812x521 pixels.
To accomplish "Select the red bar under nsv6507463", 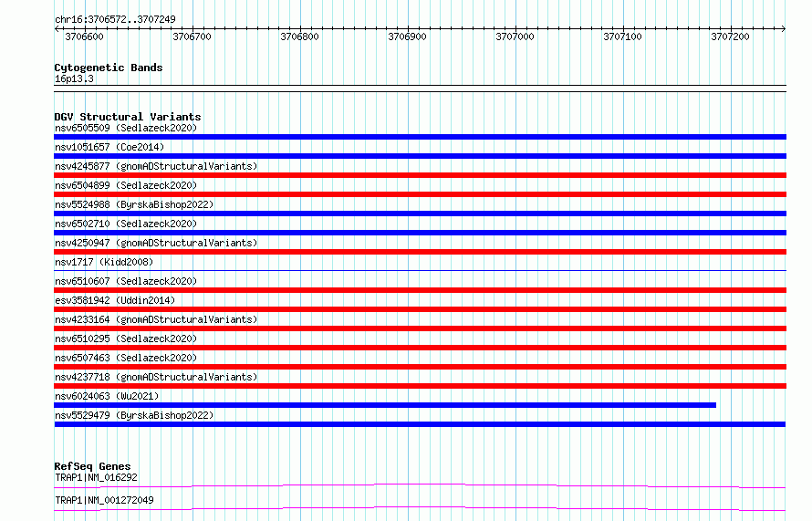I will tap(420, 367).
